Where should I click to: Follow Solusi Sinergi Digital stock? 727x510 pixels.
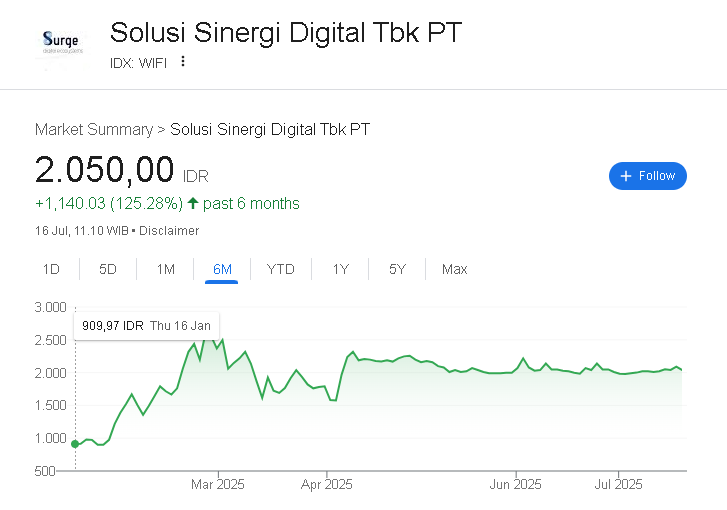[648, 176]
